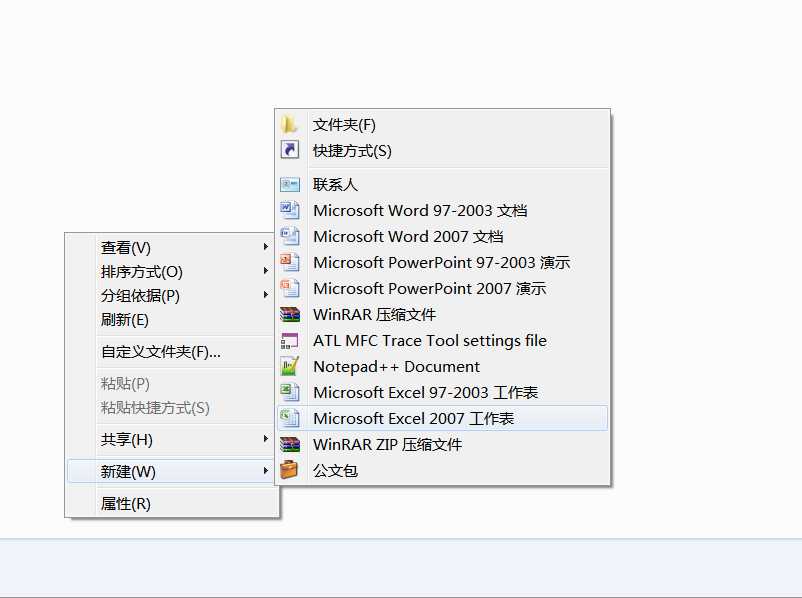
Task: Click the shortcut arrow icon beside 快捷方式(S)
Action: coord(289,150)
